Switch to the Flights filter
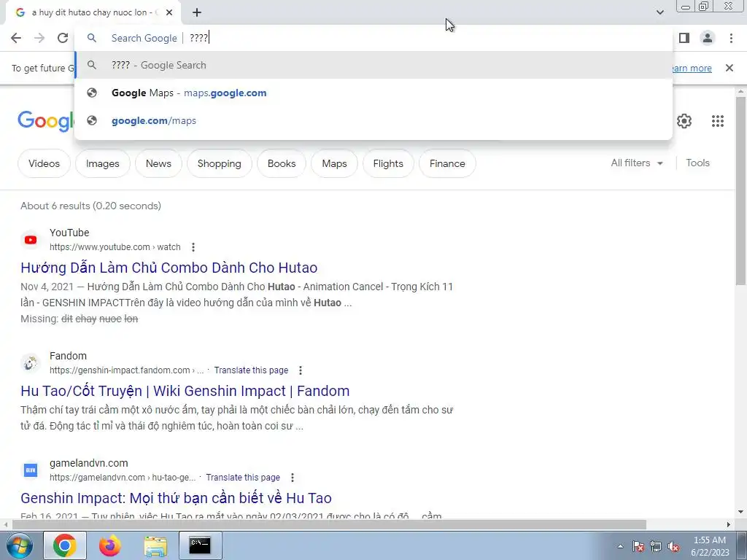Viewport: 747px width, 560px height. click(x=388, y=163)
